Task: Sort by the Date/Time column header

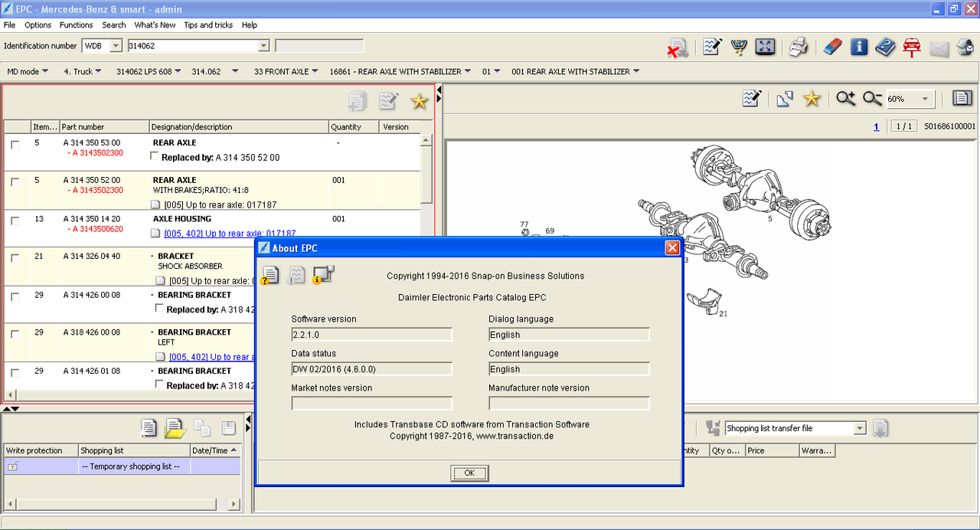Action: click(215, 450)
